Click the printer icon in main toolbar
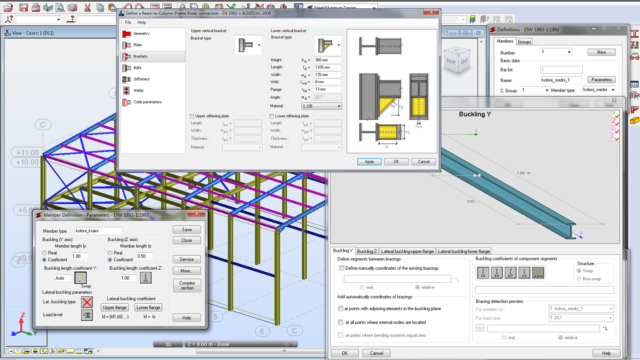The height and width of the screenshot is (360, 640). click(x=36, y=7)
